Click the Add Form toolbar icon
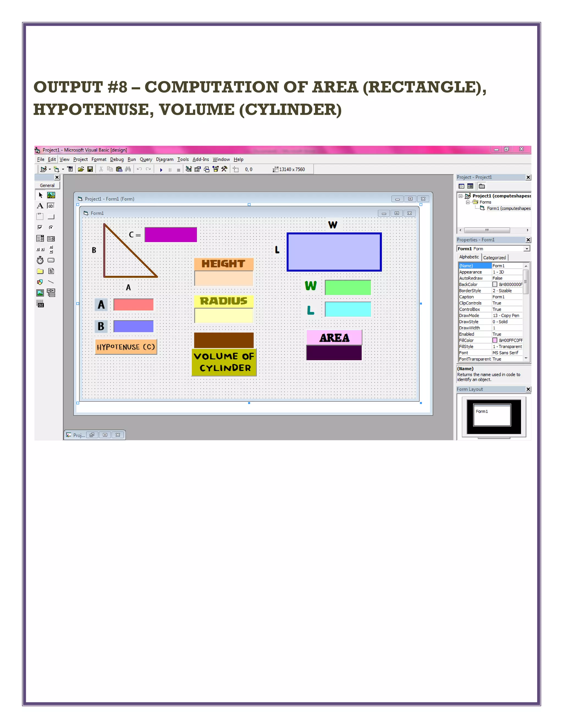 (56, 169)
